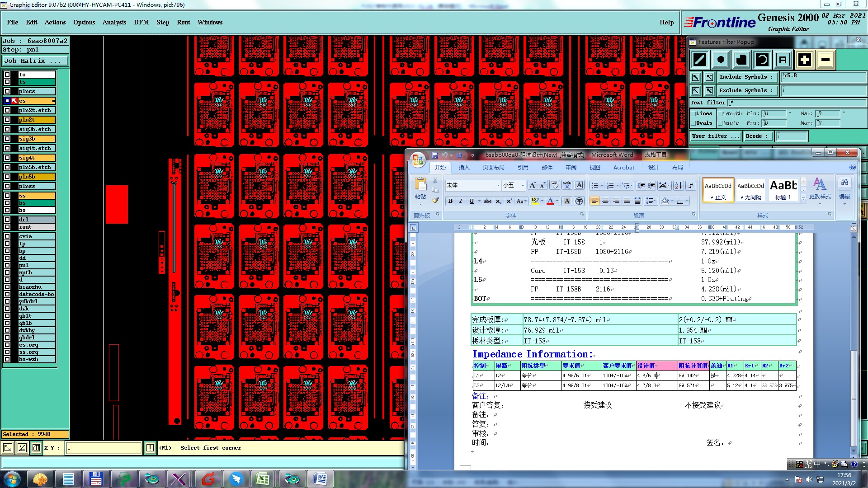Click the yellow text highlight swatch

pyautogui.click(x=535, y=201)
